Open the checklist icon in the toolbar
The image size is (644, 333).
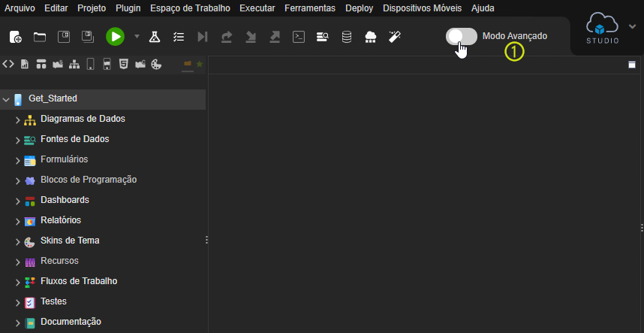point(178,37)
